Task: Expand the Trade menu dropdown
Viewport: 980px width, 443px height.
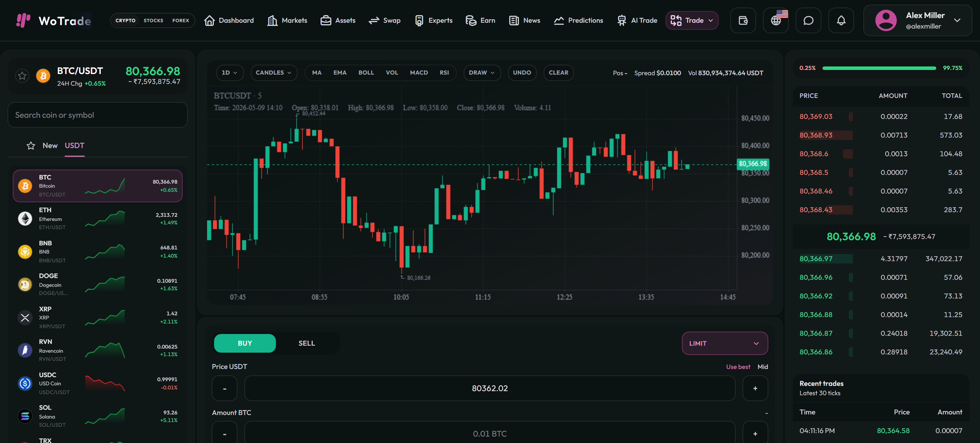Action: click(692, 20)
